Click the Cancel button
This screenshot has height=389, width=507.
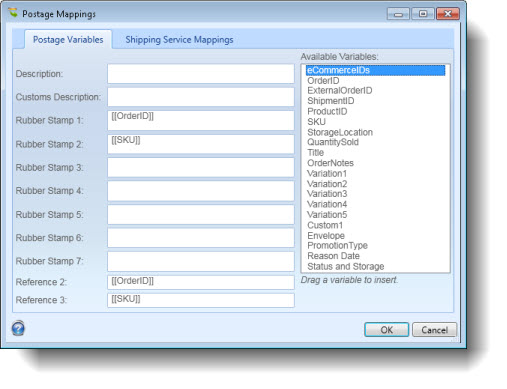(x=434, y=330)
